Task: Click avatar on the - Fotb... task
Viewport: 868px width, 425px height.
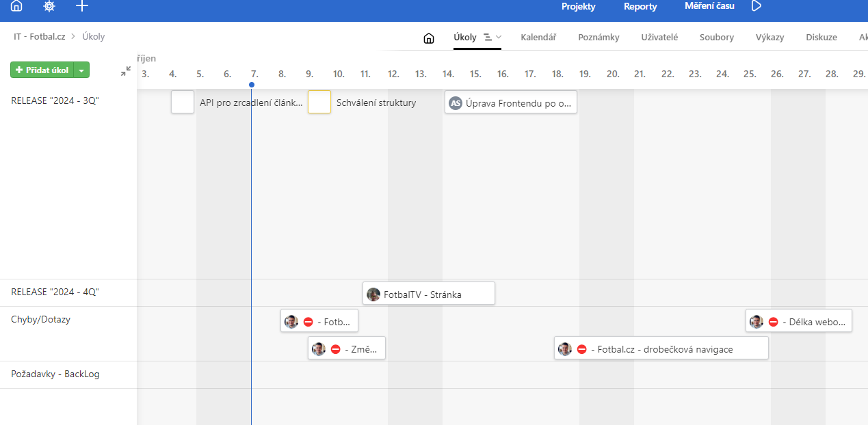Action: pos(291,322)
